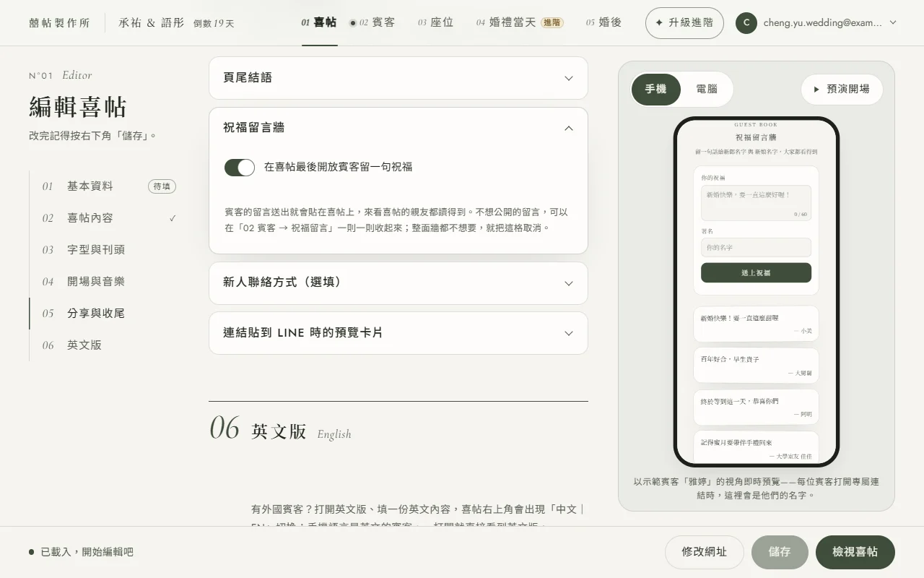This screenshot has width=924, height=578.
Task: Click the 囍帖製作所 site logo
Action: pyautogui.click(x=59, y=22)
